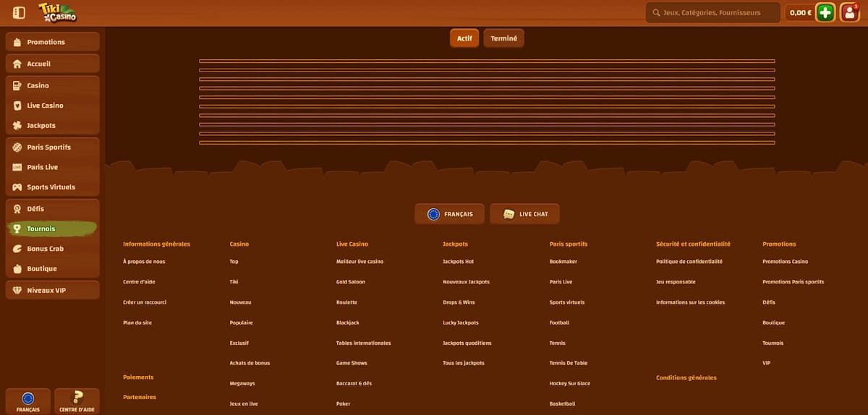Switch to the Actif tab
868x415 pixels.
pyautogui.click(x=464, y=38)
